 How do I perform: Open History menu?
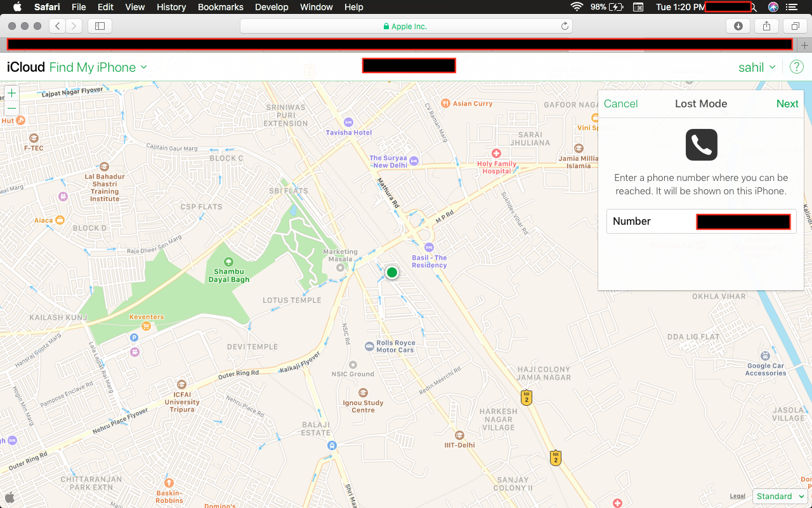[x=171, y=7]
